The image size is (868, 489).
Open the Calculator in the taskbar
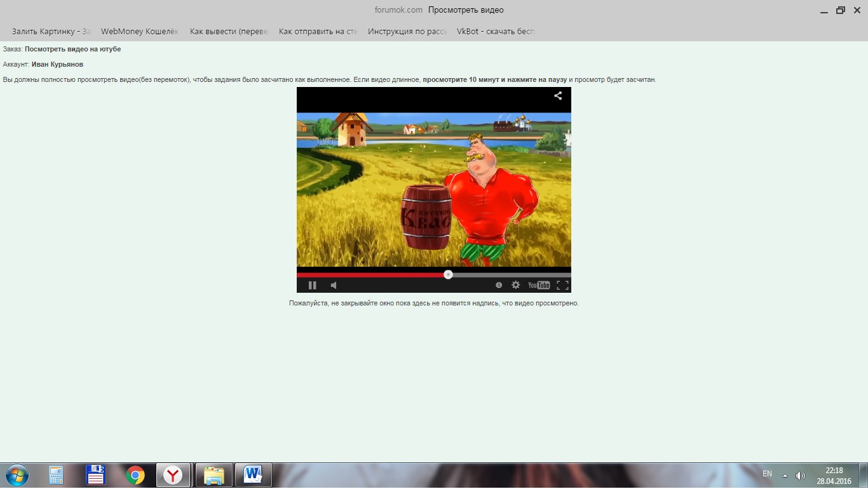(x=57, y=475)
